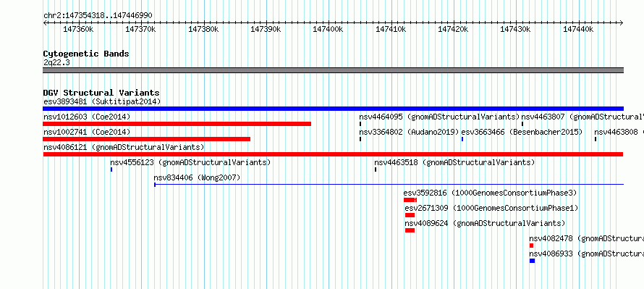Click the esv2671309 red variant block

410,215
